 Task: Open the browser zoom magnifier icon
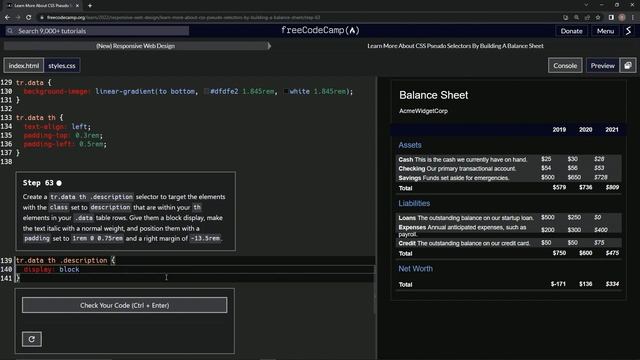(x=576, y=18)
